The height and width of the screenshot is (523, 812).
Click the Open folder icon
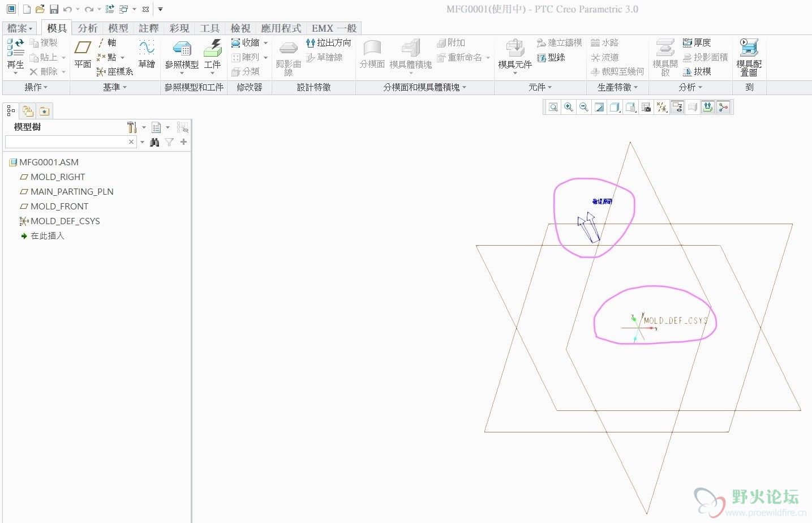tap(40, 9)
